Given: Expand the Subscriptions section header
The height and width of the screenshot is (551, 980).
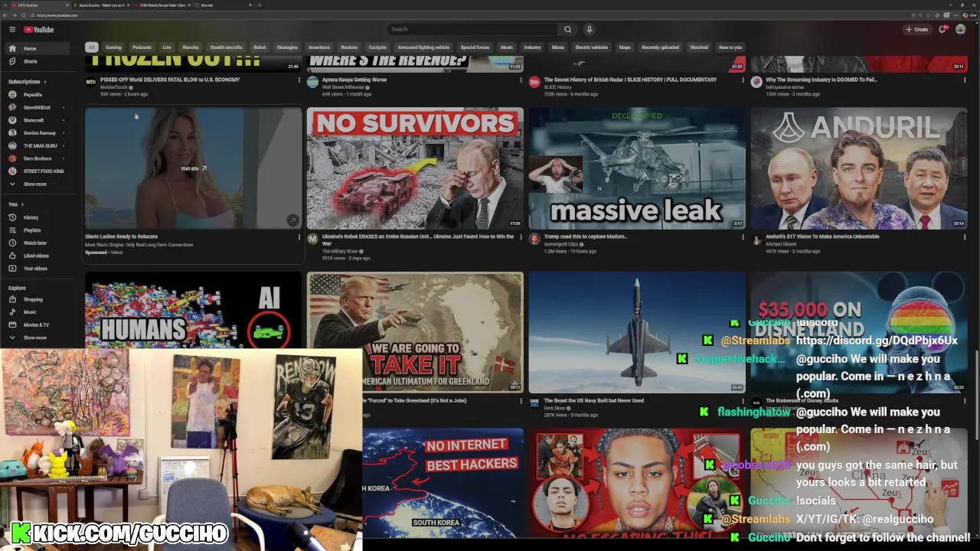Looking at the screenshot, I should [x=27, y=82].
